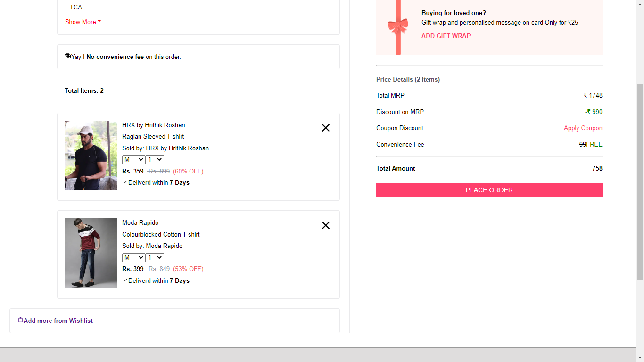Click ADD GIFT WRAP link

[x=446, y=36]
